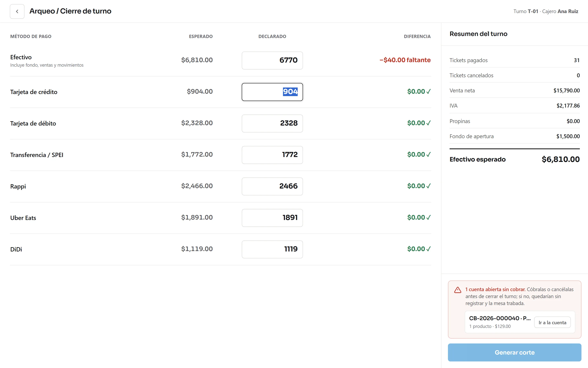Click the warning triangle icon
This screenshot has height=368, width=588.
458,290
